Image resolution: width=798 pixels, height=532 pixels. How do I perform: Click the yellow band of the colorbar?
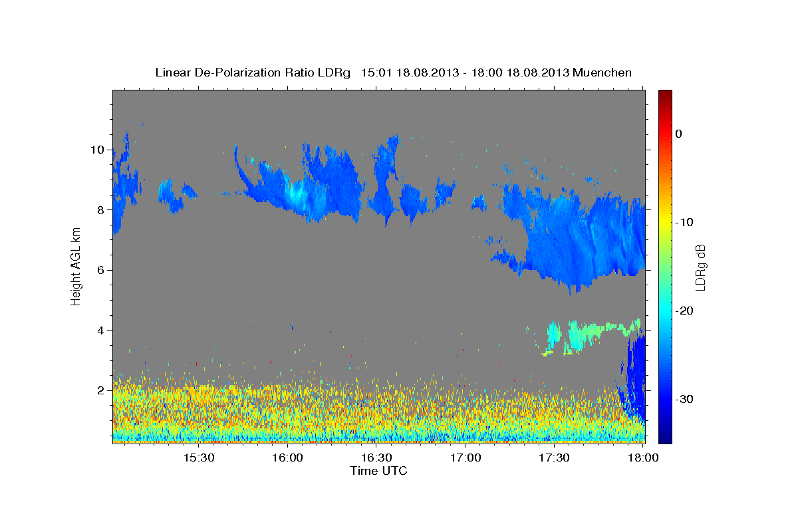(665, 219)
